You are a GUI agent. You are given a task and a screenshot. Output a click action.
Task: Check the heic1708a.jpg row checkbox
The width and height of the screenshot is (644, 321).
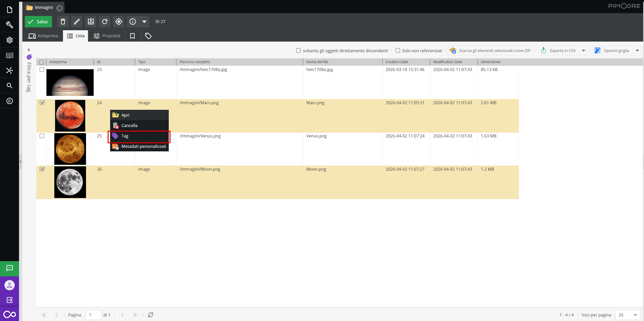(x=42, y=69)
